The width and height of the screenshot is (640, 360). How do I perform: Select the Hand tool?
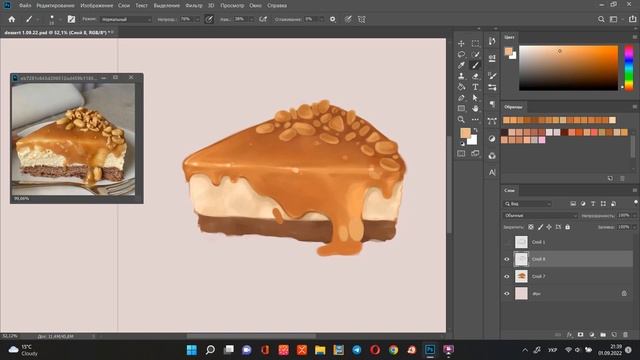[475, 109]
